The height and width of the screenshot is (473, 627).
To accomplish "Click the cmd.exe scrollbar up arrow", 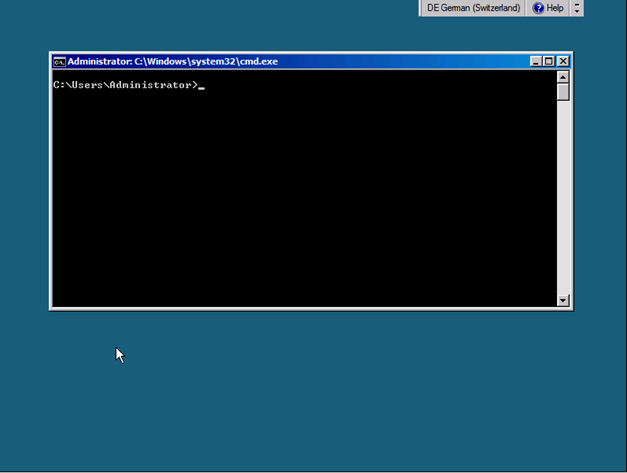I will coord(563,77).
